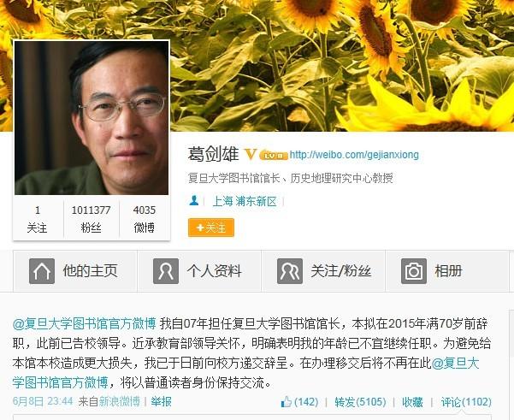Image resolution: width=514 pixels, height=420 pixels.
Task: Expand the 评论(1102) comments section
Action: pyautogui.click(x=466, y=402)
